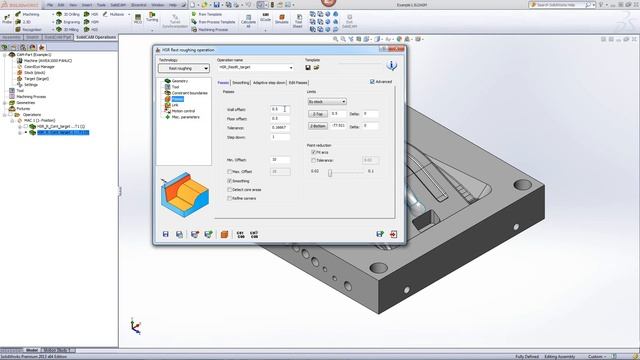
Task: Click the Save template disk icon
Action: tap(308, 67)
